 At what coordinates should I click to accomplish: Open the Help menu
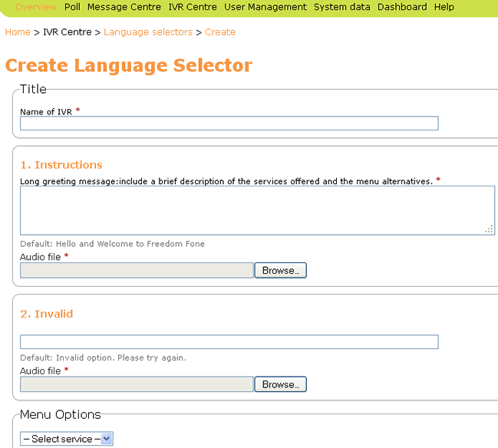(444, 7)
